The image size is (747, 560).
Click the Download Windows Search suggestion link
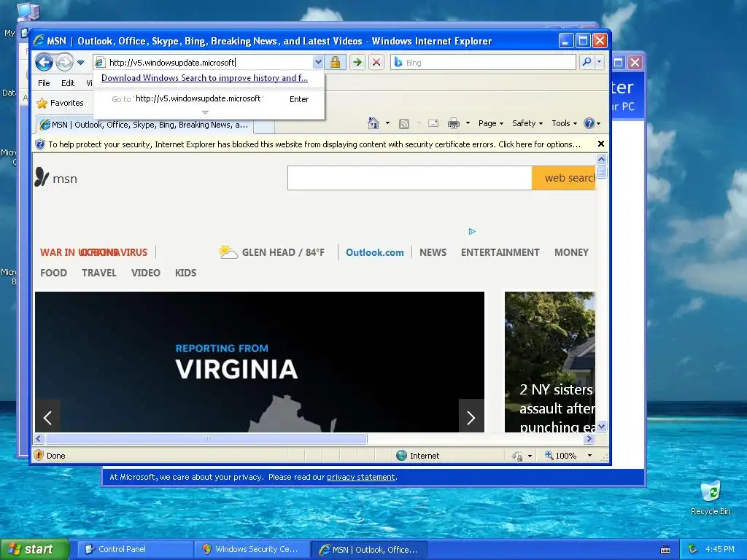[204, 78]
